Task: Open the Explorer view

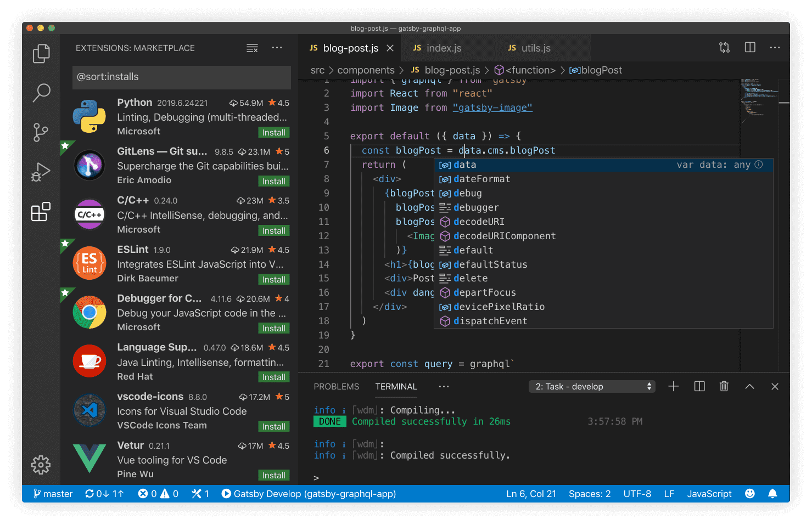Action: [41, 53]
